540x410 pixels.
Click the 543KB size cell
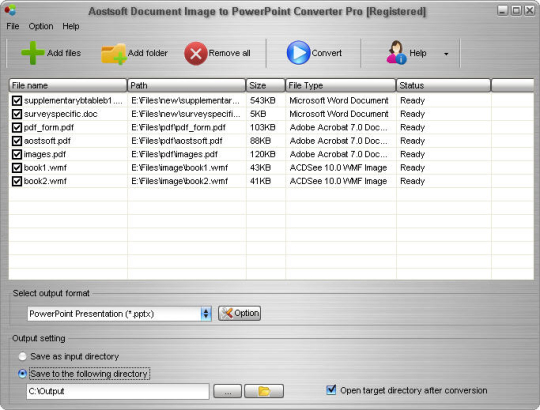[263, 101]
